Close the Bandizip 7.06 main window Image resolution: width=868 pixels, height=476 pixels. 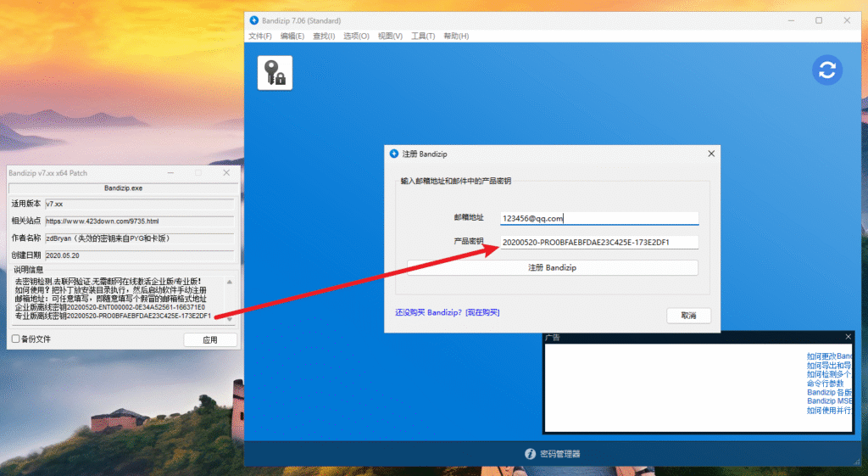coord(847,20)
